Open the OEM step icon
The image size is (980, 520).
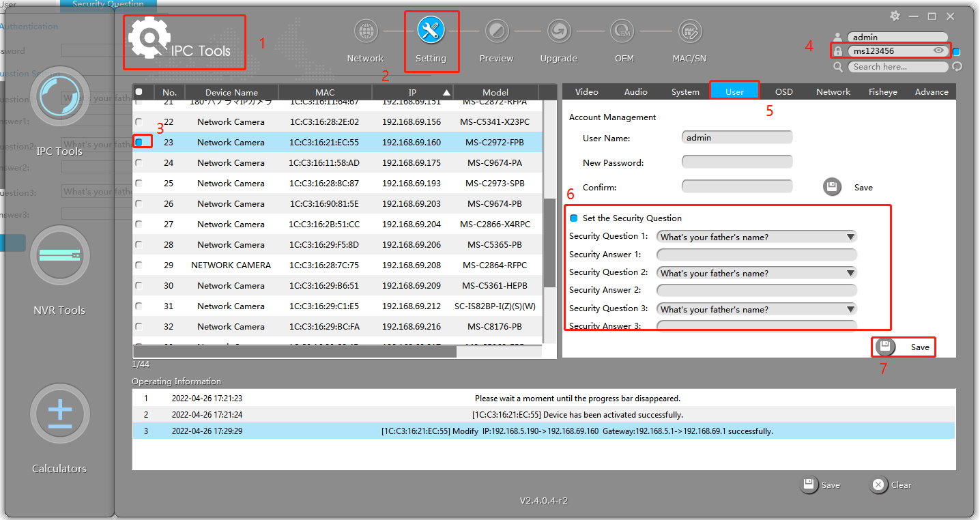click(624, 31)
